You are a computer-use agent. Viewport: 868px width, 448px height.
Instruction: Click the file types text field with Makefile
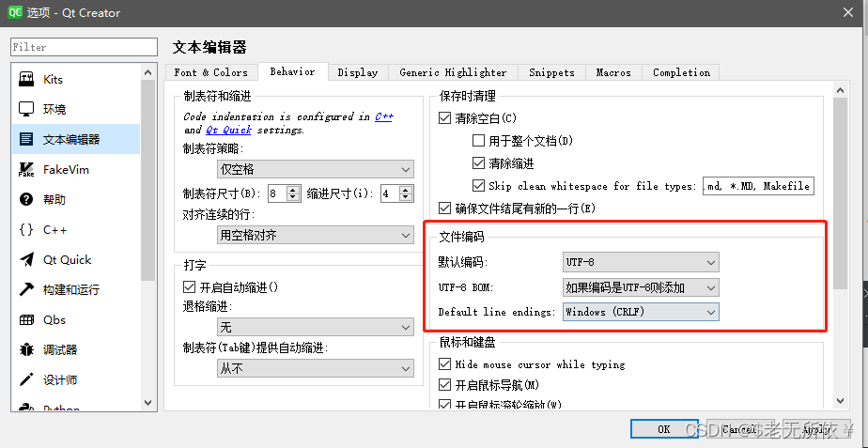(x=759, y=186)
